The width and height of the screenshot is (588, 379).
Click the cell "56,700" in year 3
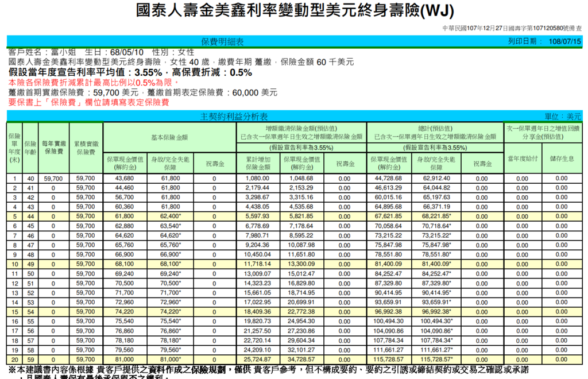[124, 197]
